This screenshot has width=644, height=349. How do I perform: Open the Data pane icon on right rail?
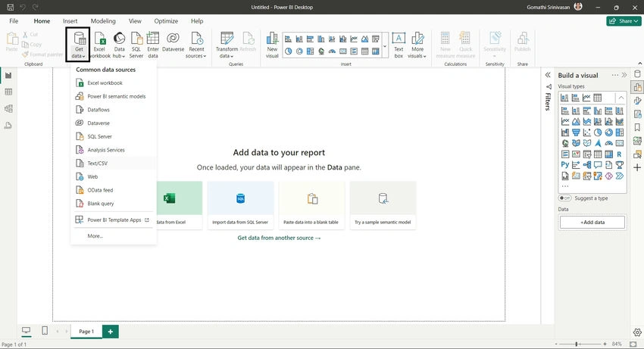[x=637, y=74]
